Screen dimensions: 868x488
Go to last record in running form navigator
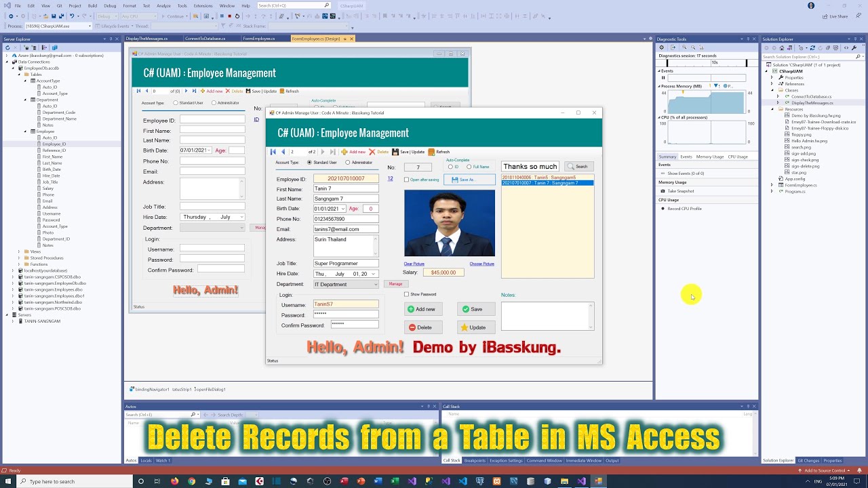(332, 152)
